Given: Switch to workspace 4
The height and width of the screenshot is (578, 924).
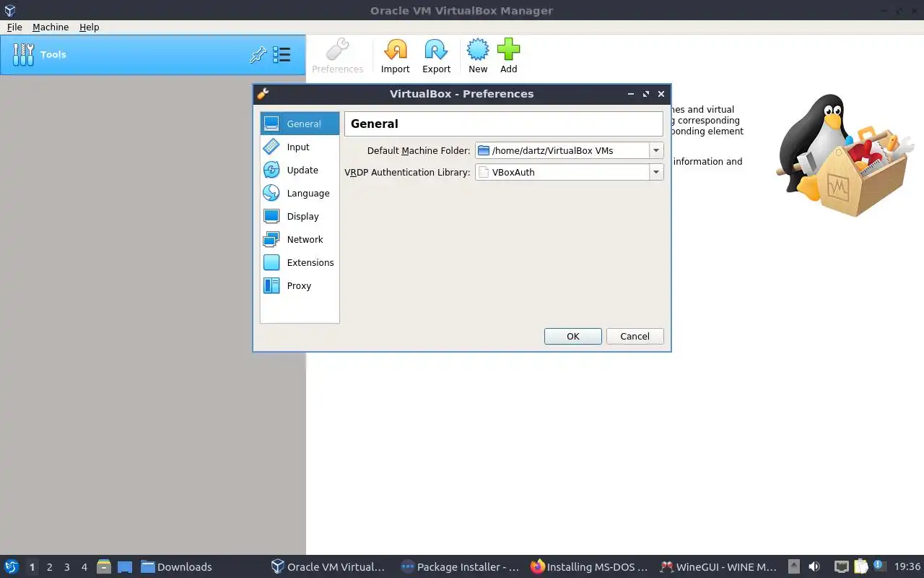Looking at the screenshot, I should coord(84,567).
